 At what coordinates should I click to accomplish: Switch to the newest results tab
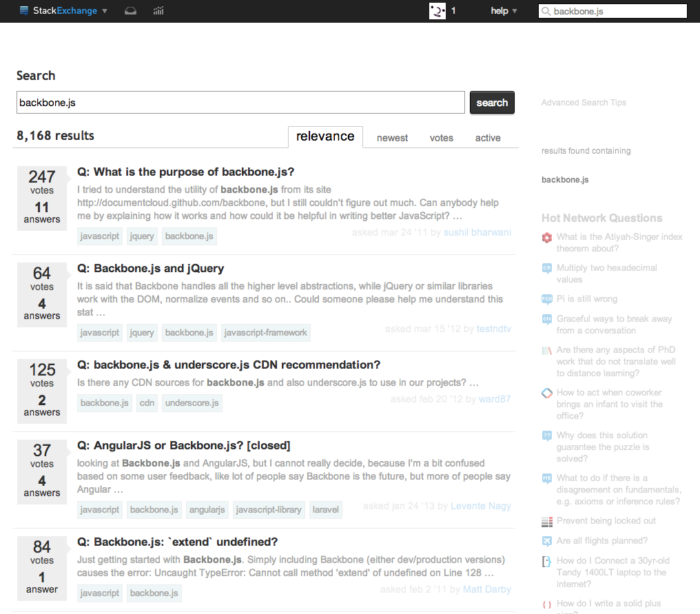392,138
